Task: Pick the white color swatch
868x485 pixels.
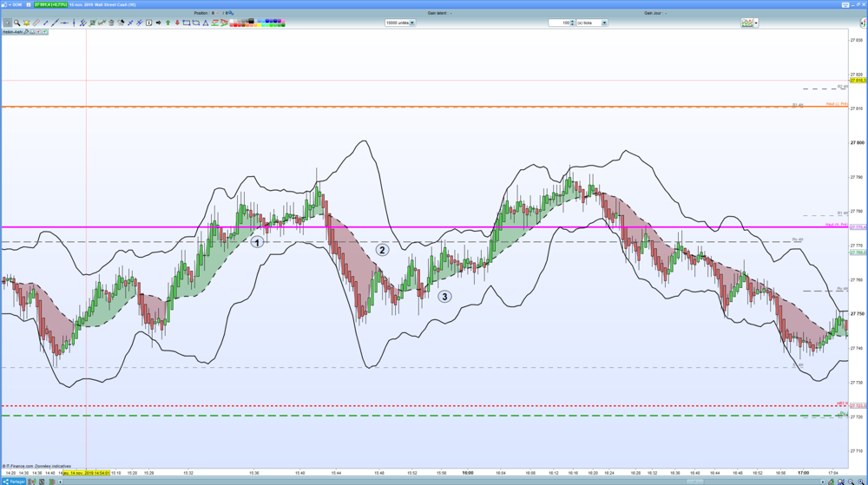Action: pos(232,21)
